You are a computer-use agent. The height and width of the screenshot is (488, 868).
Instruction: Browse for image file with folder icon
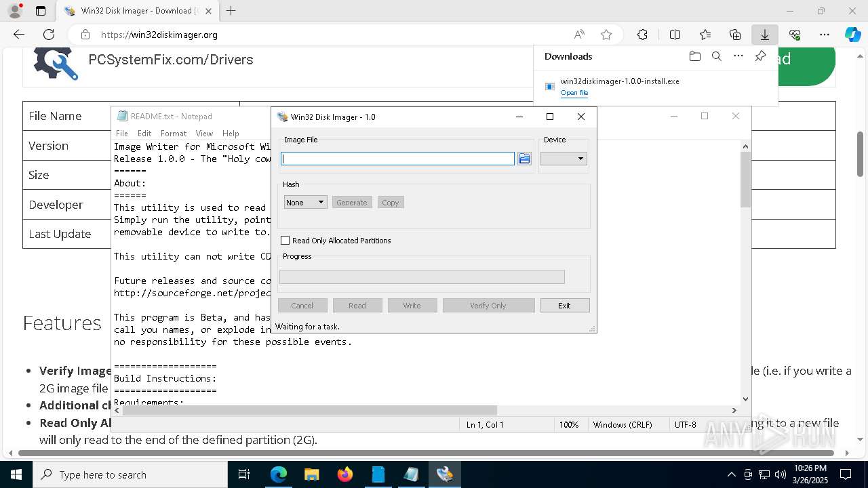pyautogui.click(x=524, y=159)
